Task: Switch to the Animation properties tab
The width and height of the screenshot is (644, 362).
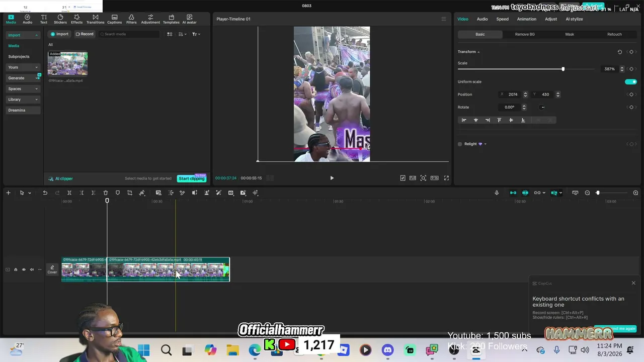Action: (526, 19)
